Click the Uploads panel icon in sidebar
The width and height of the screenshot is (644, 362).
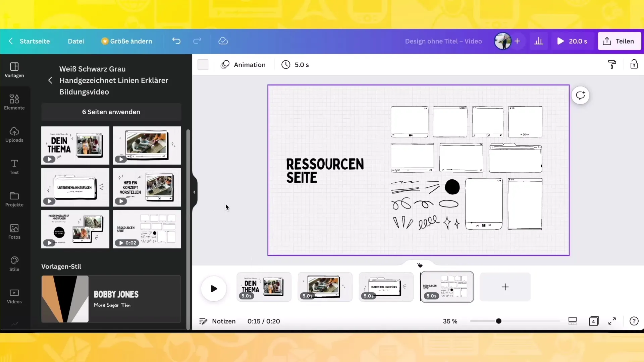14,134
